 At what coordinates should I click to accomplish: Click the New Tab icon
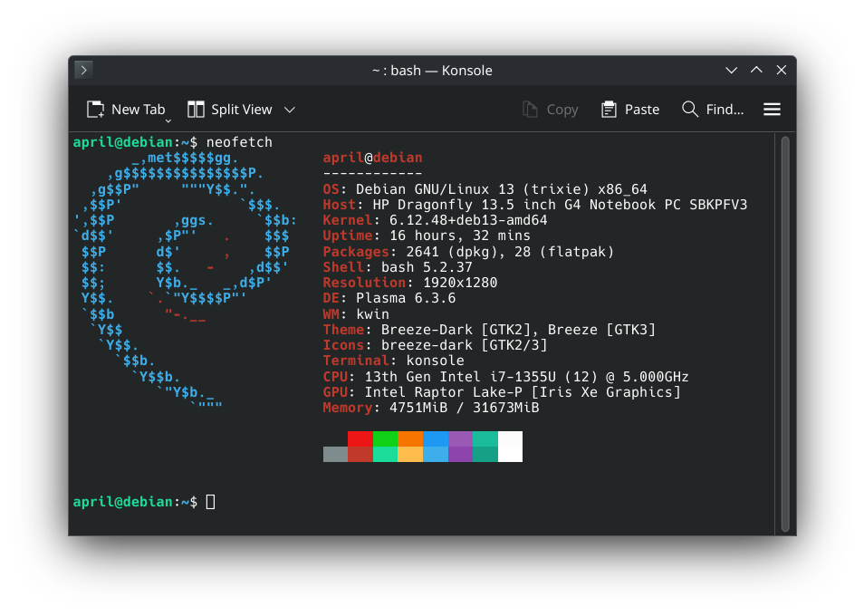point(95,109)
